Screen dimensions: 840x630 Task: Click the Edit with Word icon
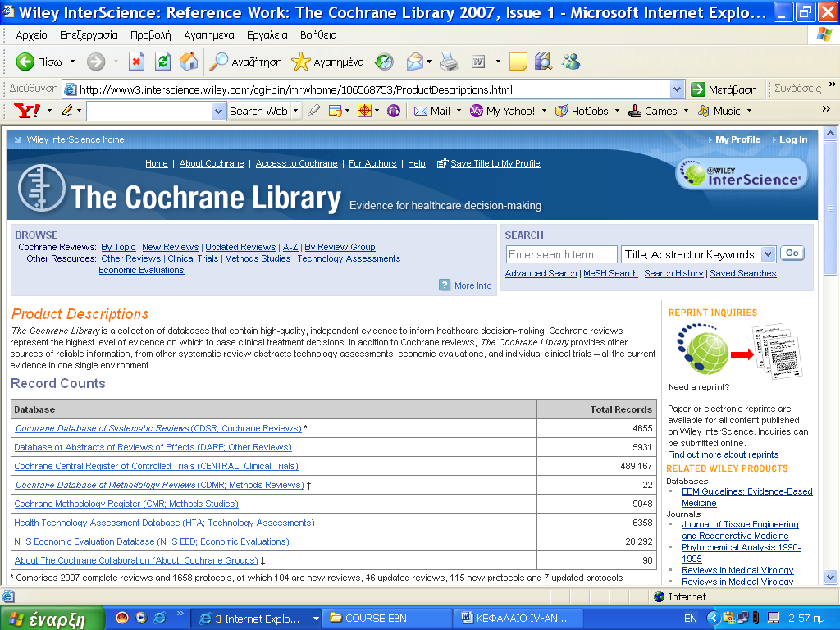tap(478, 62)
